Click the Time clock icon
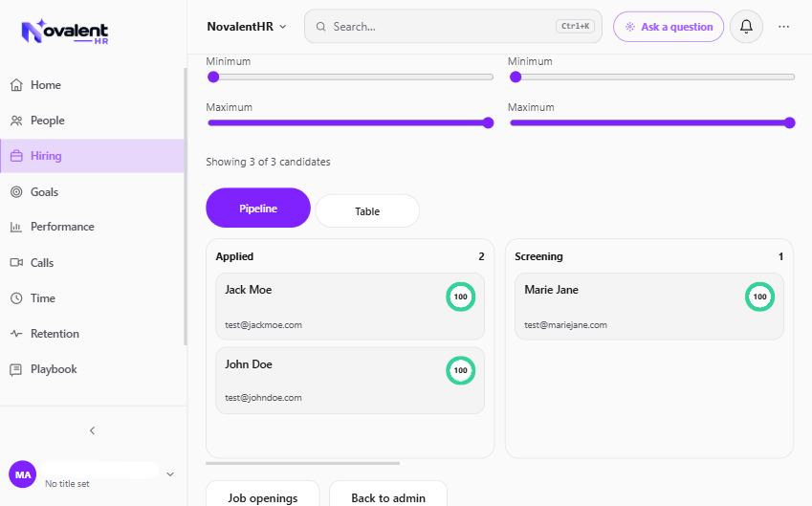812x506 pixels. [16, 298]
